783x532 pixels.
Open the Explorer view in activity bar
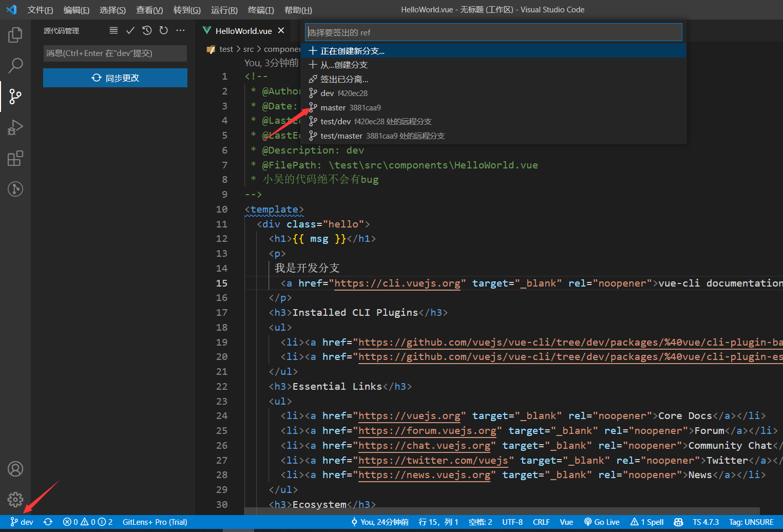pyautogui.click(x=15, y=35)
